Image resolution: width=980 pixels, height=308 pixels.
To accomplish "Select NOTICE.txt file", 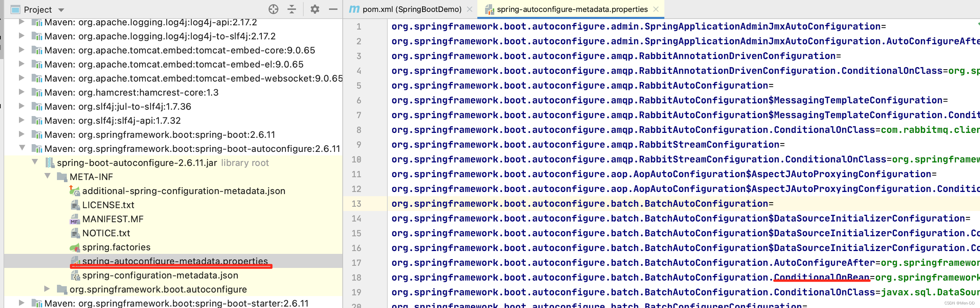I will [106, 233].
